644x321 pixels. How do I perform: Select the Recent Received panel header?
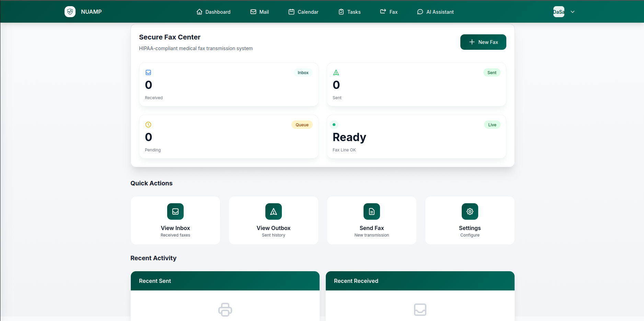(x=420, y=281)
